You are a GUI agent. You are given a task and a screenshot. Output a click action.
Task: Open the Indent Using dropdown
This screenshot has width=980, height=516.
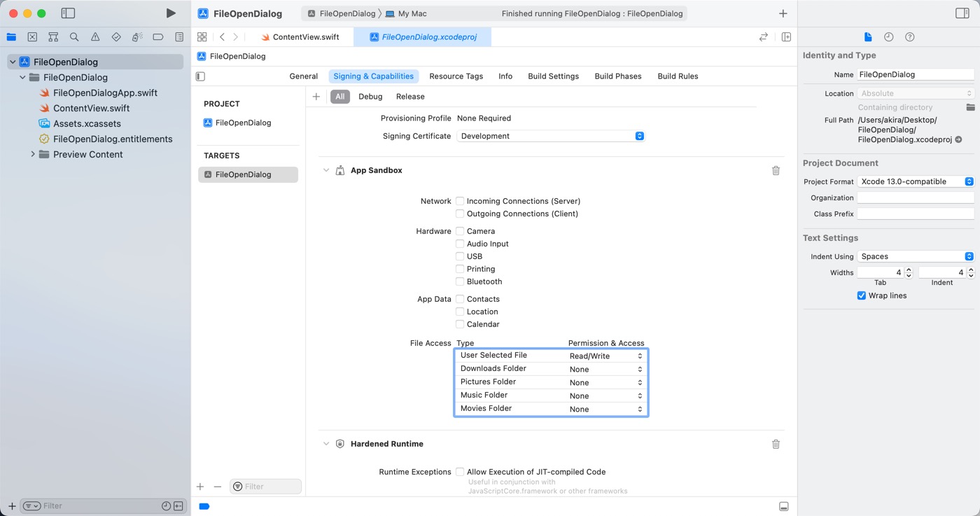916,256
